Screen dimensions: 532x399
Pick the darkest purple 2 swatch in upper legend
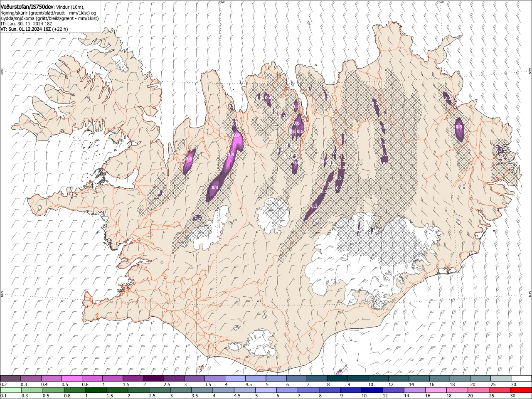[153, 379]
